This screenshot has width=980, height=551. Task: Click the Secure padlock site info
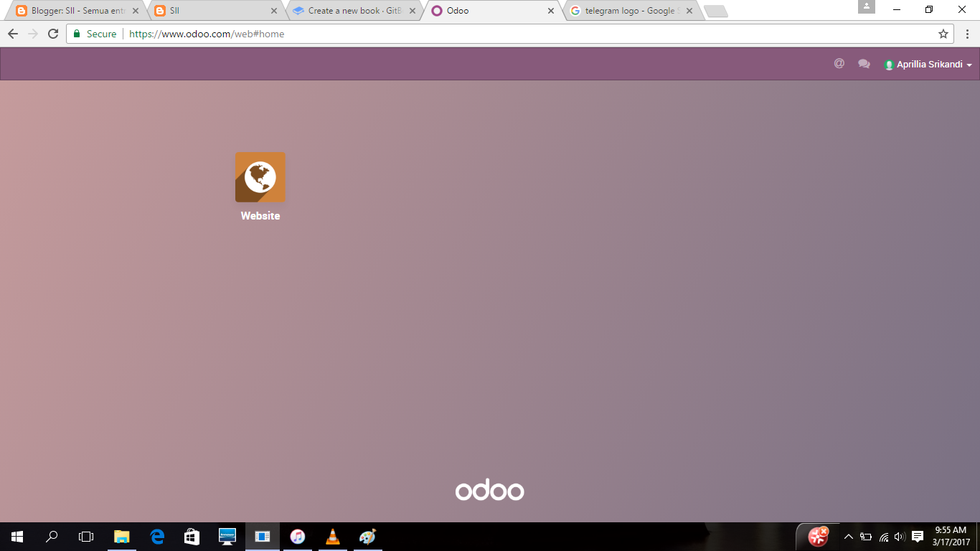(x=95, y=34)
